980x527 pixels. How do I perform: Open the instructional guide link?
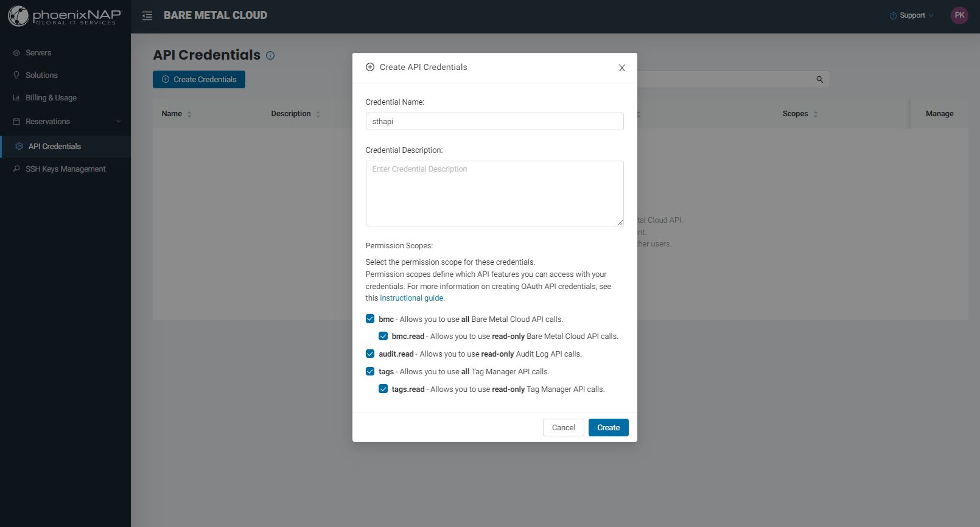[x=411, y=298]
